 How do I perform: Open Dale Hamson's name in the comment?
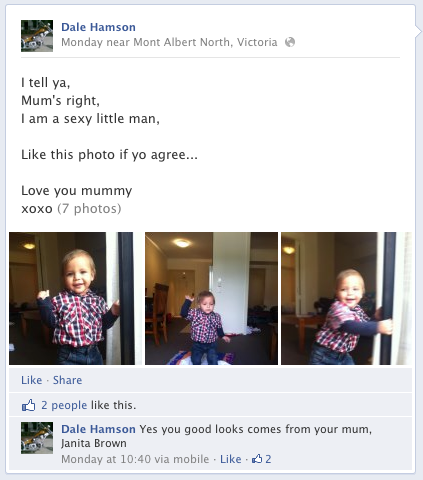[x=98, y=429]
